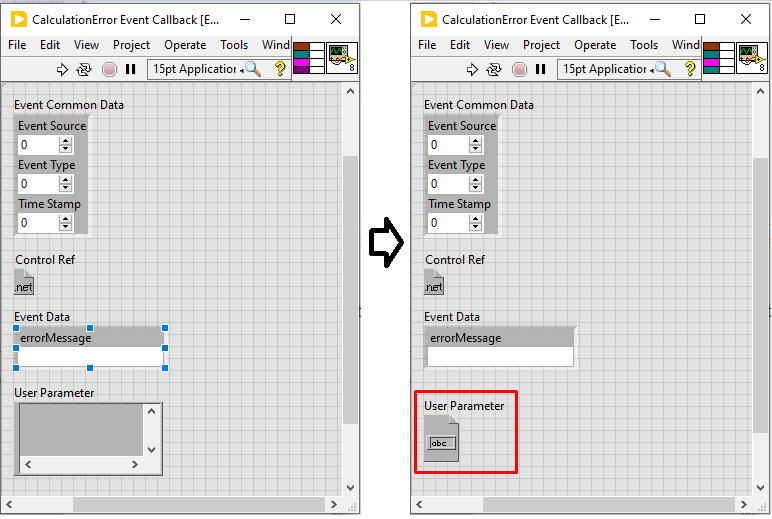
Task: Click yellow Help question mark in left window
Action: pyautogui.click(x=280, y=68)
